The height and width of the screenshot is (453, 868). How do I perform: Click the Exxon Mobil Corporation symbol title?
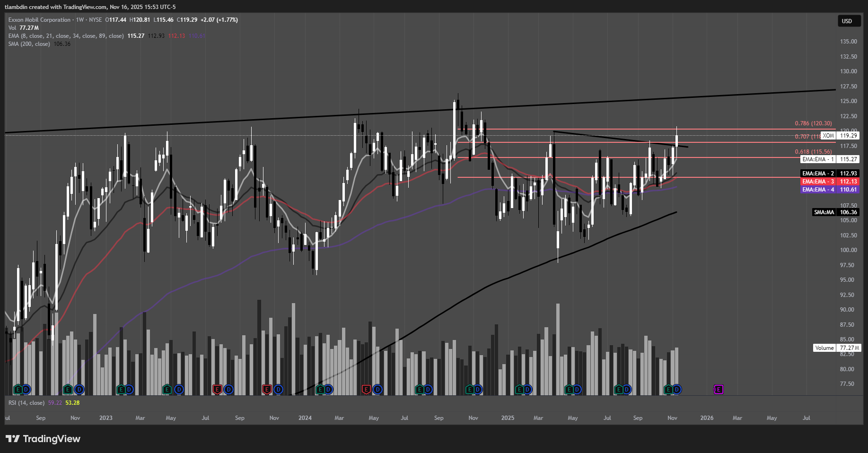(39, 20)
